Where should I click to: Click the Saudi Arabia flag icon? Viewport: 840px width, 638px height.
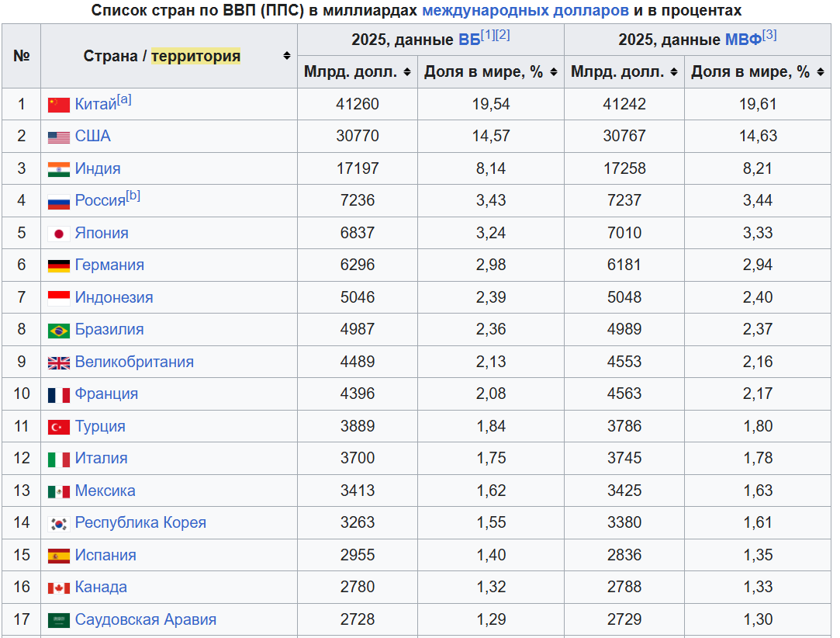click(x=59, y=620)
